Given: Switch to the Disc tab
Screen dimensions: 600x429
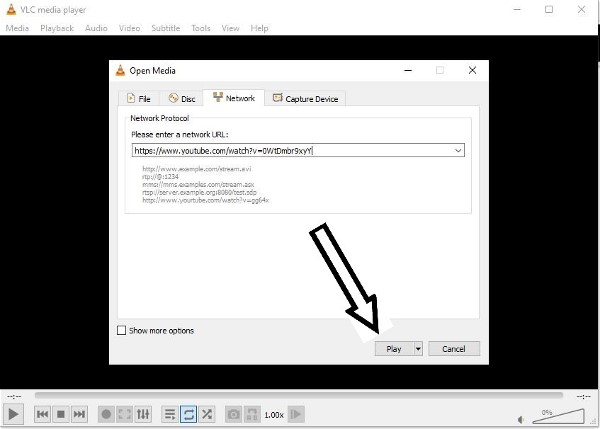Looking at the screenshot, I should pyautogui.click(x=182, y=98).
